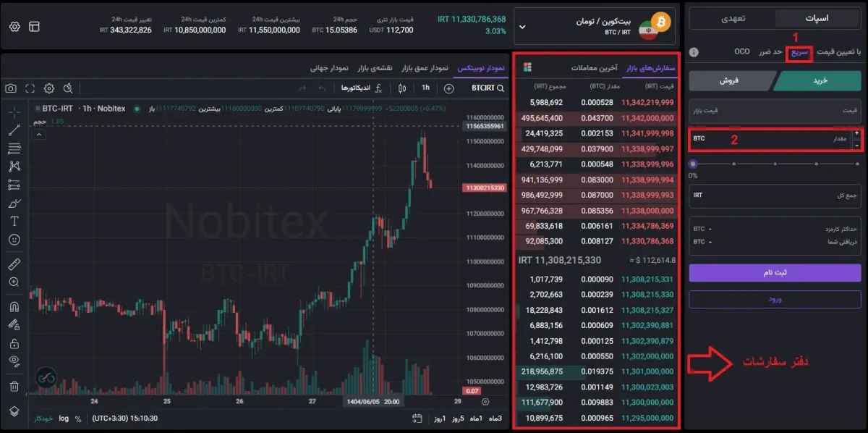The width and height of the screenshot is (868, 433).
Task: Open the market orders (سفارش‌های بازار) tab
Action: [649, 68]
